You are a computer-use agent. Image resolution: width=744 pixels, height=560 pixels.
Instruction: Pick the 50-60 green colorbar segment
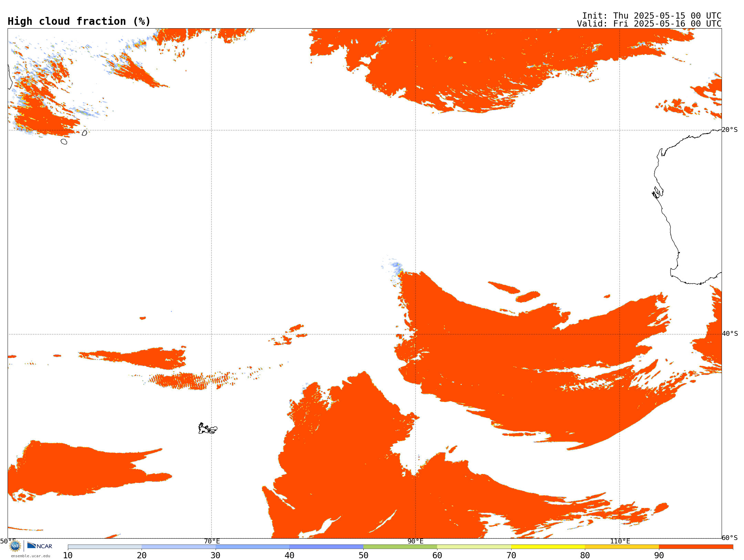(400, 547)
